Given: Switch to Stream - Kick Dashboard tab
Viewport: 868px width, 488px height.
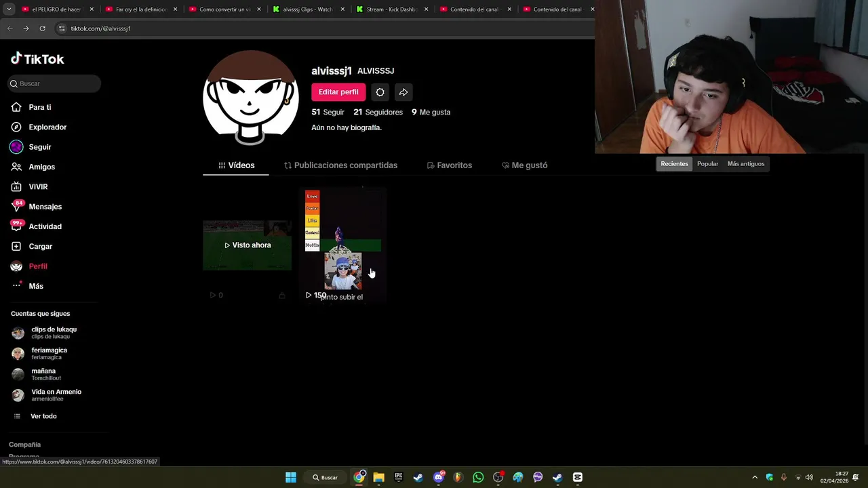Looking at the screenshot, I should [391, 9].
